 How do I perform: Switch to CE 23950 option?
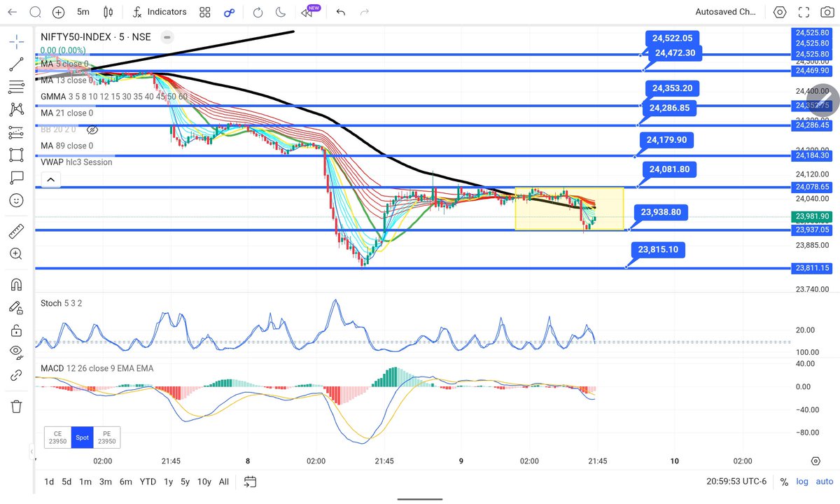(57, 437)
